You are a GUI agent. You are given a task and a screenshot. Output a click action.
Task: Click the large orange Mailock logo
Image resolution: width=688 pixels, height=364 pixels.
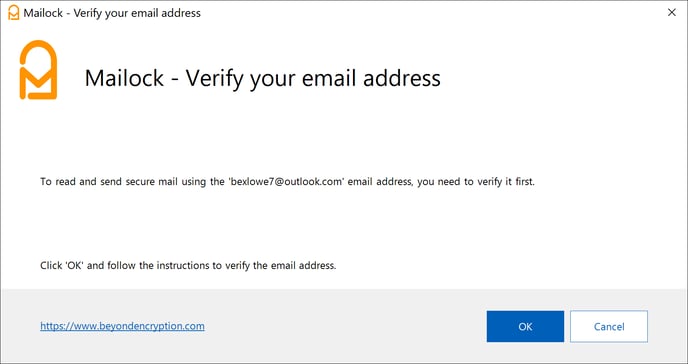click(38, 70)
